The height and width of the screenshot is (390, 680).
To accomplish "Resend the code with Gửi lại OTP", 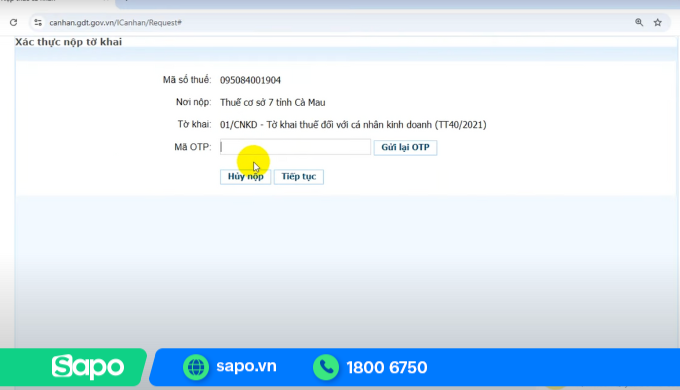I will click(x=405, y=147).
